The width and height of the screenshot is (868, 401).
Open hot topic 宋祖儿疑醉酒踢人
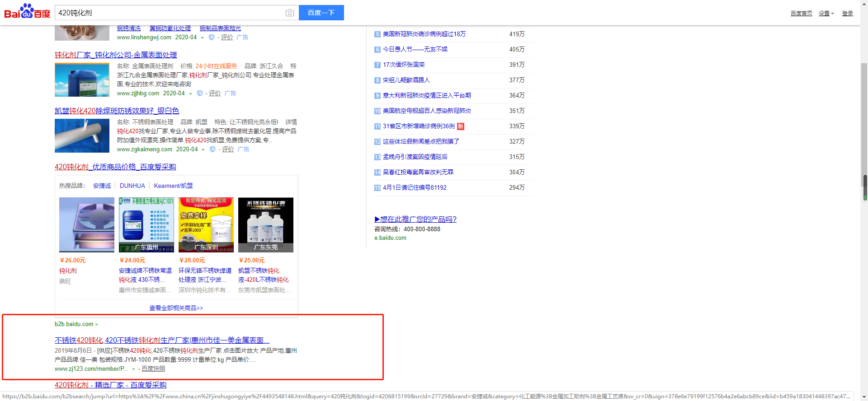pyautogui.click(x=406, y=80)
